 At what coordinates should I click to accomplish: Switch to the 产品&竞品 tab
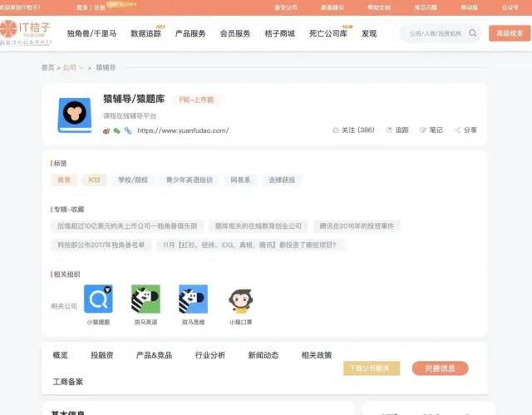point(154,355)
